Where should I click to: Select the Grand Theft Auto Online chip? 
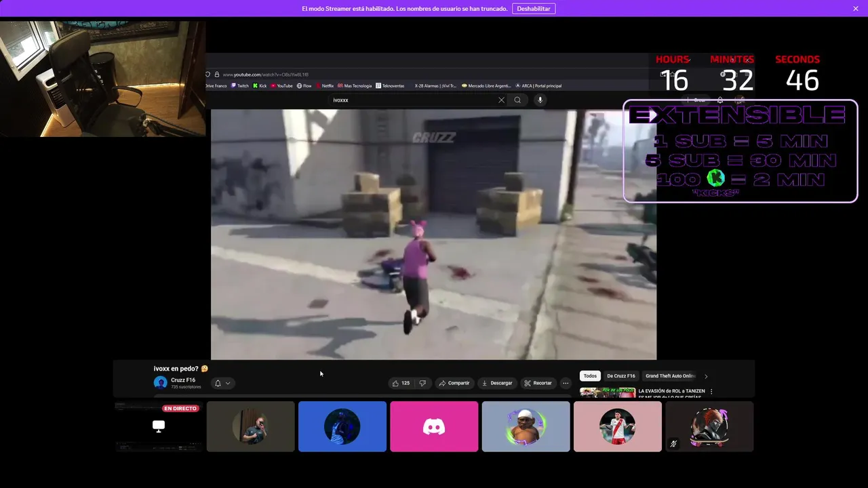pyautogui.click(x=671, y=376)
